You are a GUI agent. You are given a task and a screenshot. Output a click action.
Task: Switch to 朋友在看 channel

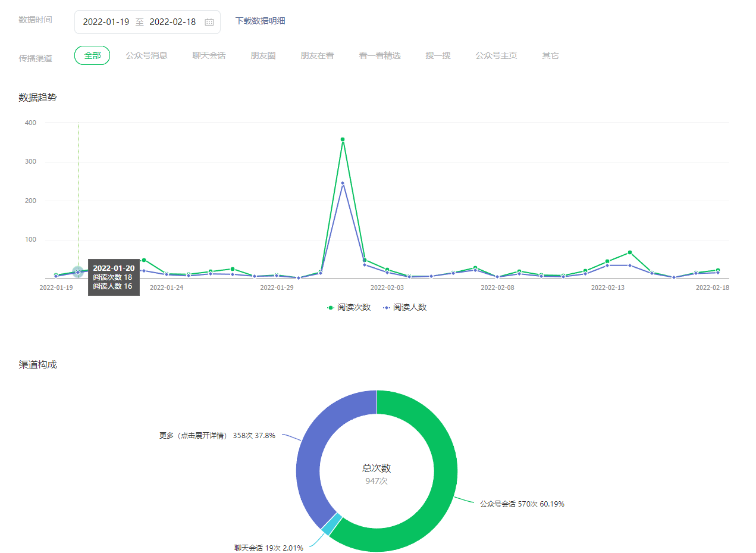click(x=317, y=55)
